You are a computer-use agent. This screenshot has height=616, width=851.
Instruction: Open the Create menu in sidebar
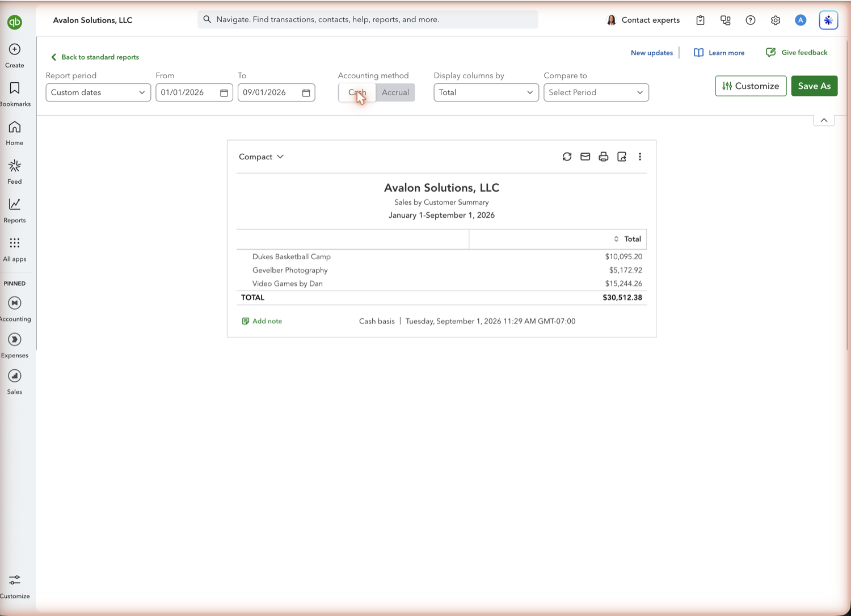pyautogui.click(x=15, y=56)
